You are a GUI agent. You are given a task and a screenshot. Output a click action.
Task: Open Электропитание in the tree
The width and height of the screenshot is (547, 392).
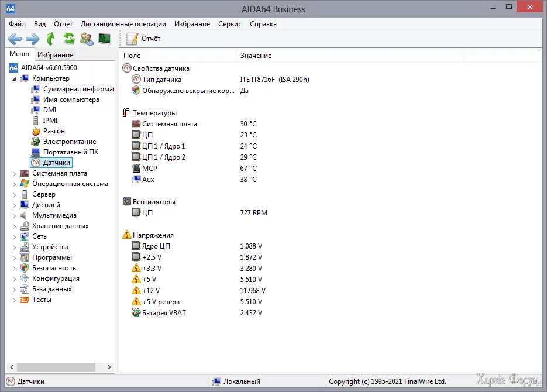click(69, 142)
